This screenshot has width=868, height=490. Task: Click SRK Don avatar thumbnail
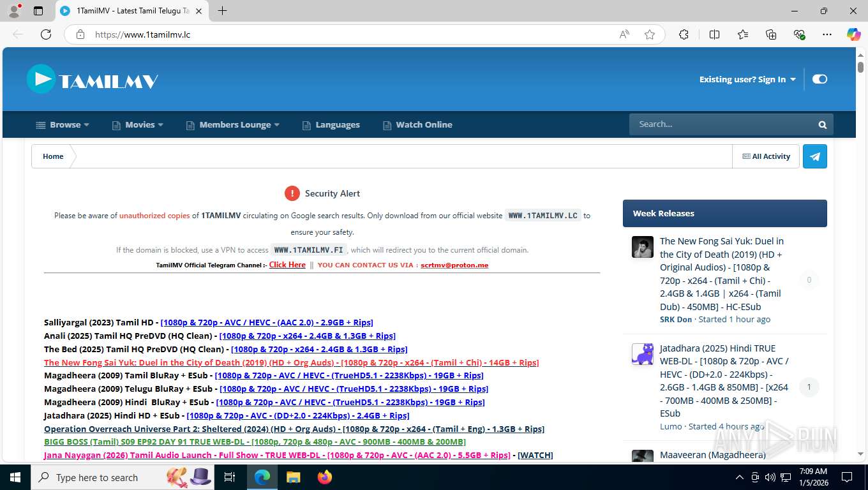point(643,247)
